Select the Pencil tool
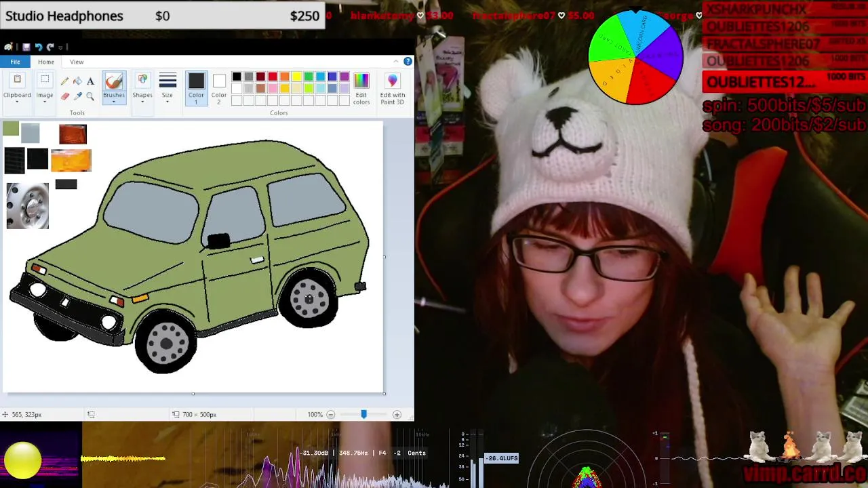 65,81
